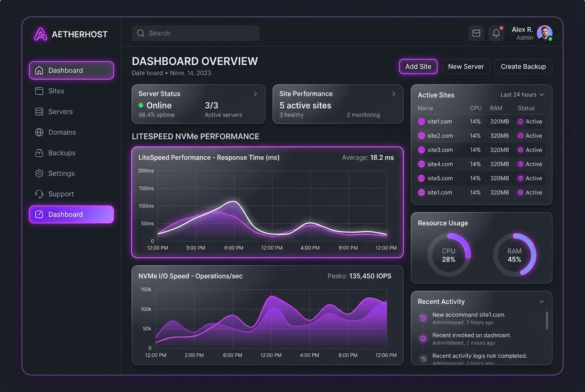Click the "98.4% uptime" text
The image size is (585, 392).
[x=156, y=115]
